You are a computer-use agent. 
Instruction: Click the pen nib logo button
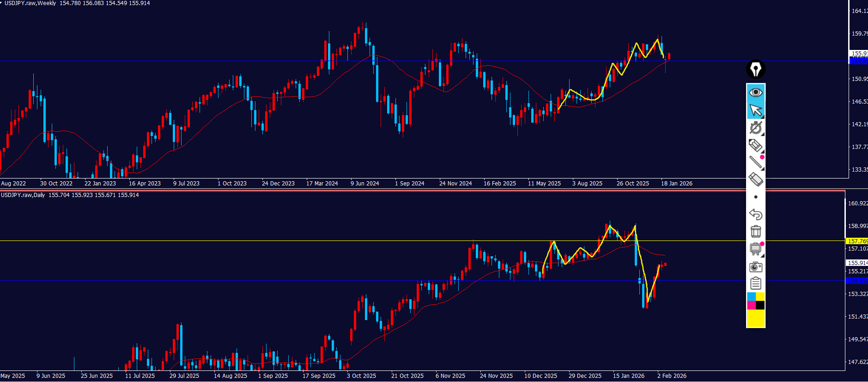[x=755, y=69]
